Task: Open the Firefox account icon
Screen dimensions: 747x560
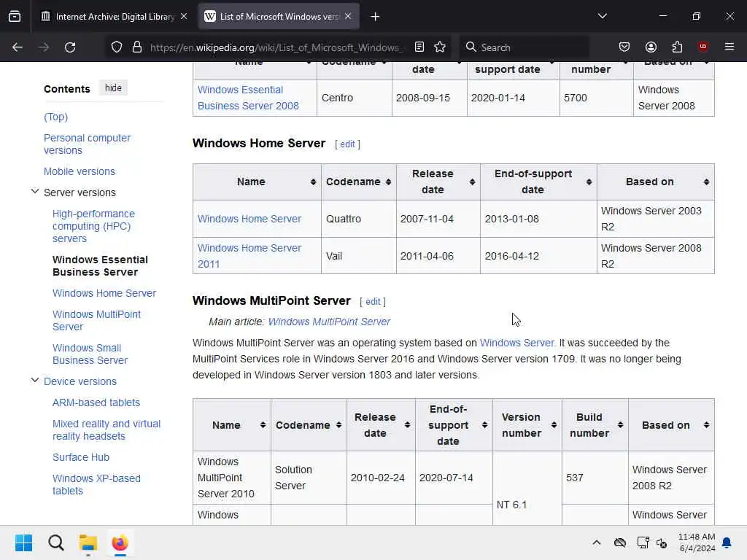Action: tap(651, 47)
